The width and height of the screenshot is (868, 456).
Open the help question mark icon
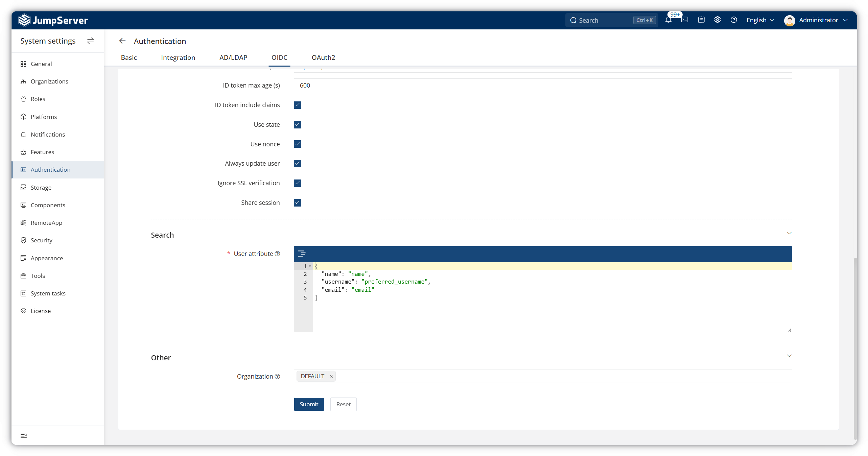pos(734,20)
